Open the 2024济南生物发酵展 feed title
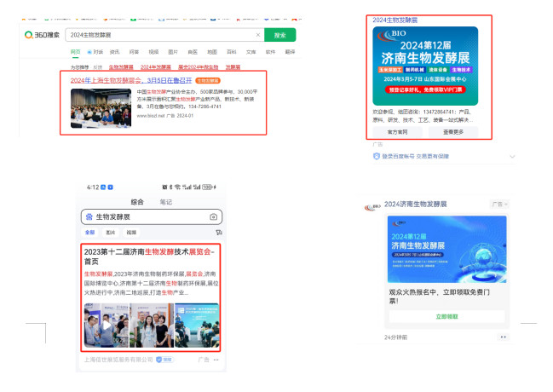This screenshot has height=392, width=553. [416, 205]
